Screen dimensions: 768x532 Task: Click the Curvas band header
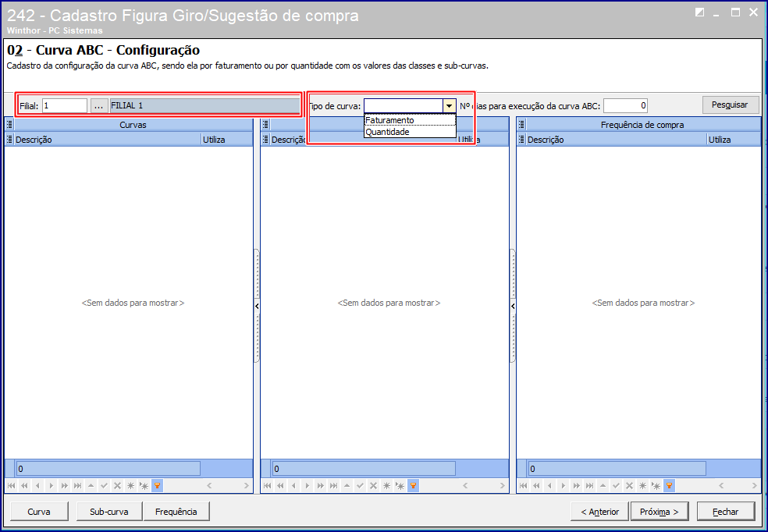tap(133, 125)
